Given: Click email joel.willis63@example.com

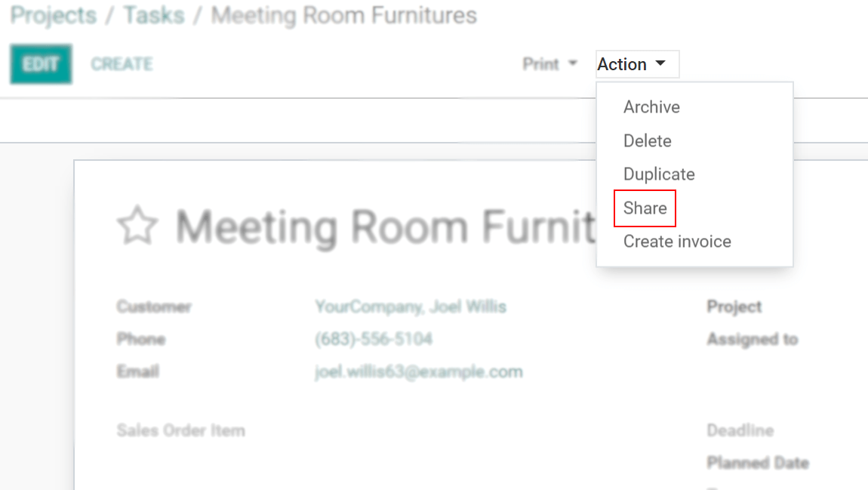Looking at the screenshot, I should 419,371.
